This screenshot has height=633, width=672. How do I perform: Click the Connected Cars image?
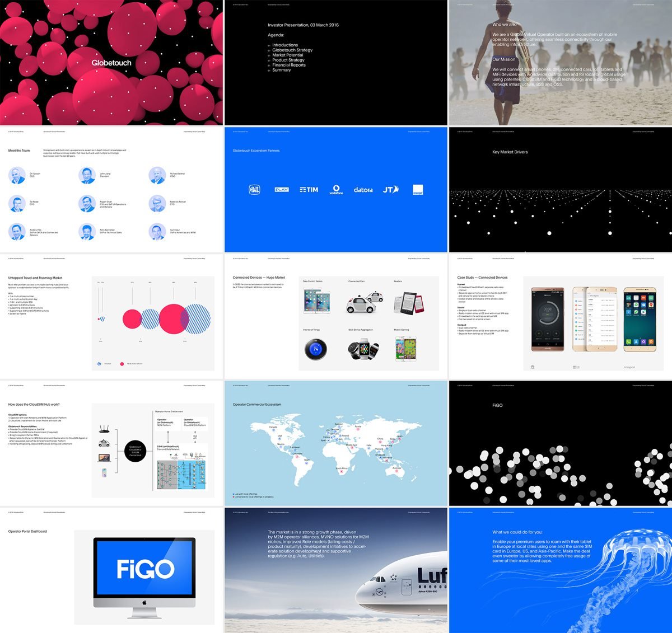point(365,303)
